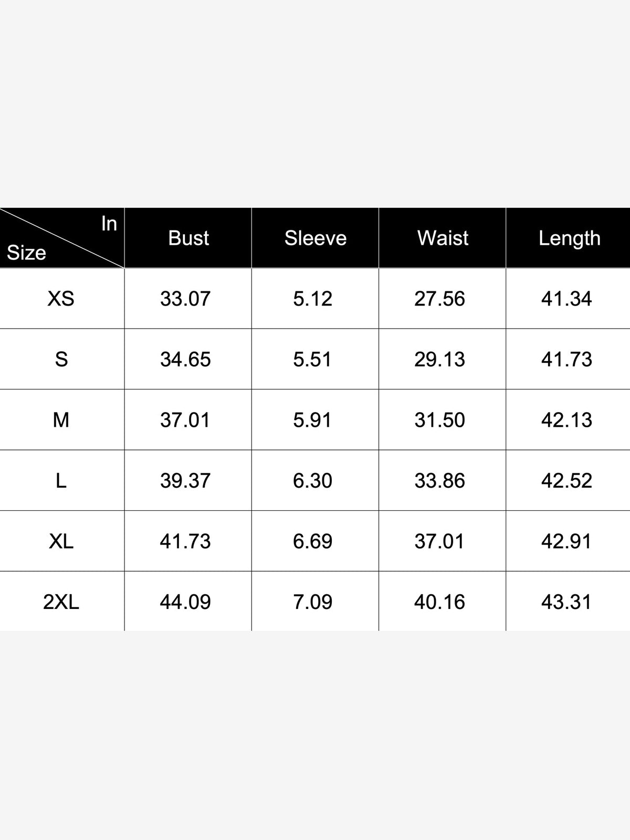
Task: Select the XS size row label
Action: click(61, 299)
